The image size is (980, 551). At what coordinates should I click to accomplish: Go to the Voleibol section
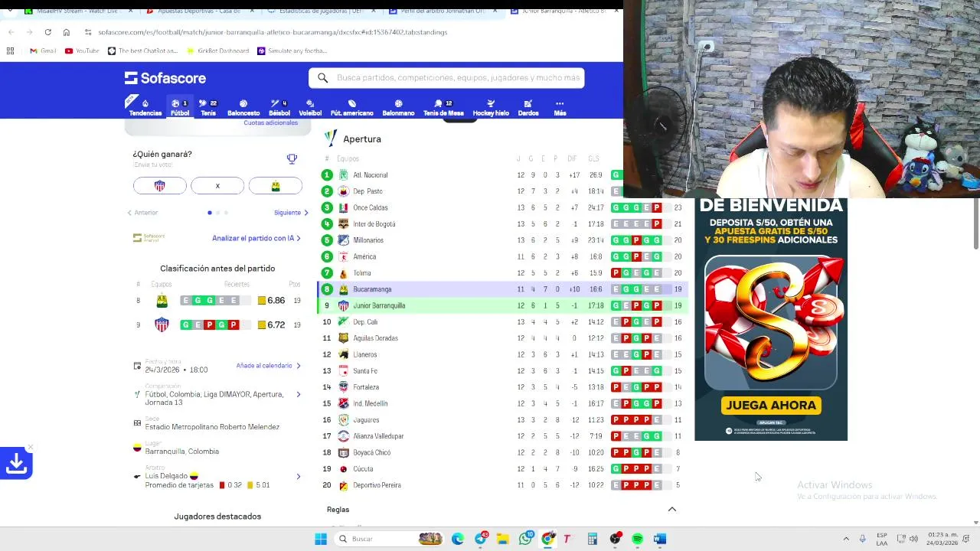[x=310, y=107]
